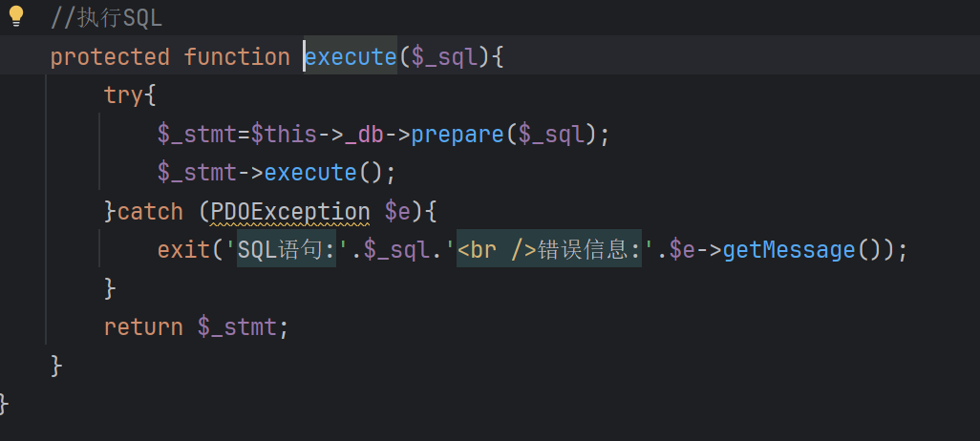Click execute in the $_stmt->execute() call

310,173
